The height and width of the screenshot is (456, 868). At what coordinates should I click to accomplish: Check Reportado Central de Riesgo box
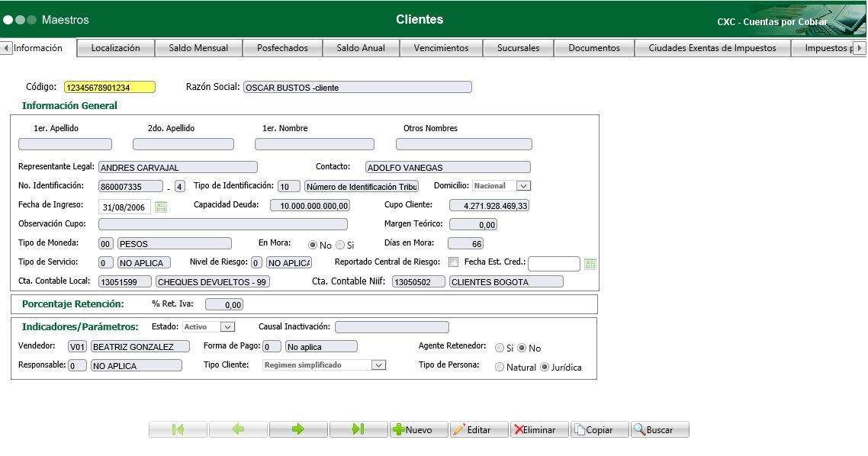[454, 262]
